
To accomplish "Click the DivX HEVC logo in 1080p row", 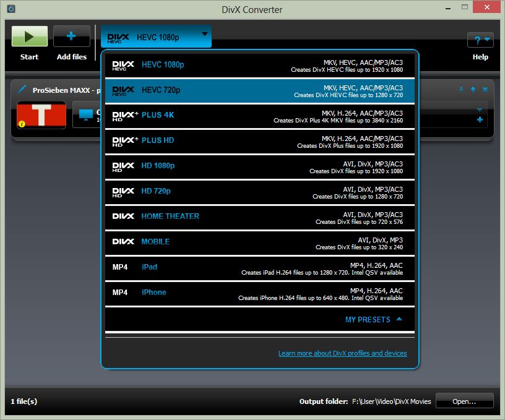I will tap(123, 66).
